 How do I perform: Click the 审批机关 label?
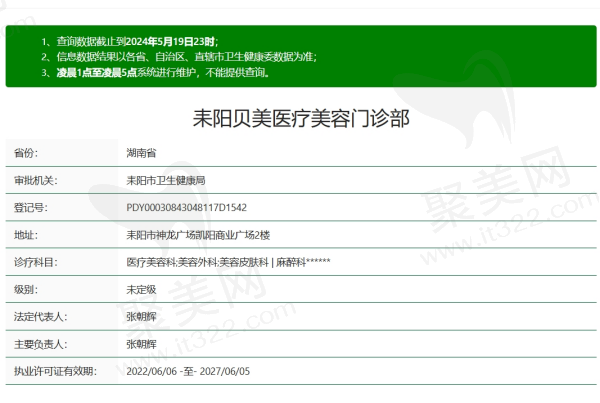(x=36, y=180)
